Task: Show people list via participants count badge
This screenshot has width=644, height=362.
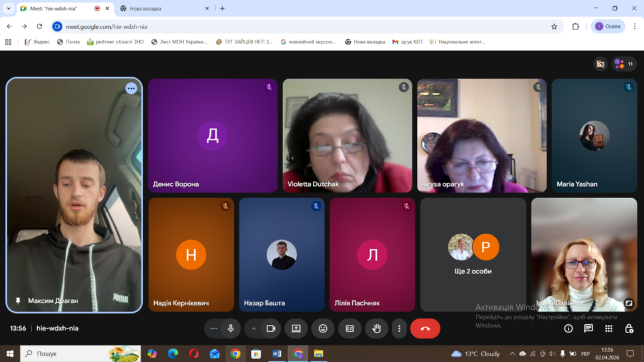Action: coord(625,63)
